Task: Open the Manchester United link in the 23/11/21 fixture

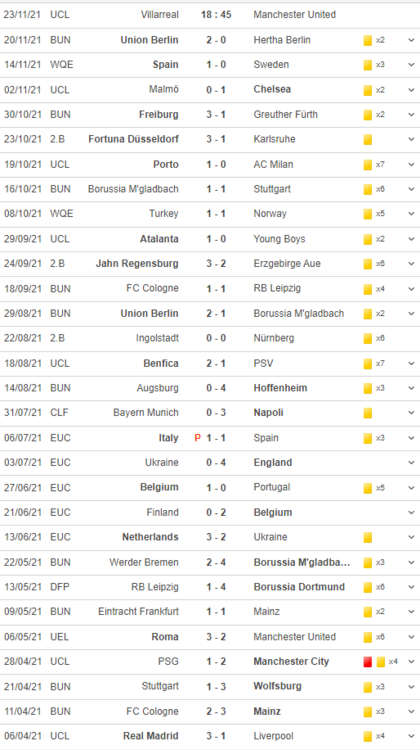Action: click(295, 15)
